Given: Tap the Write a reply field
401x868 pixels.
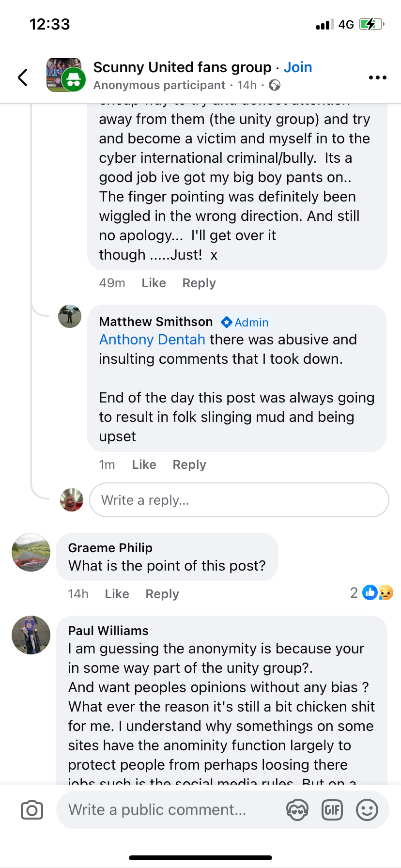Looking at the screenshot, I should tap(239, 500).
